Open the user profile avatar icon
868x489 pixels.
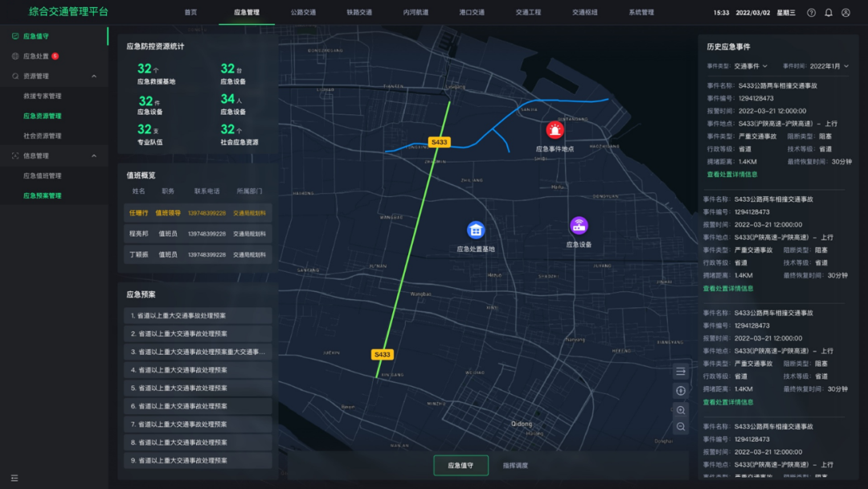[845, 13]
